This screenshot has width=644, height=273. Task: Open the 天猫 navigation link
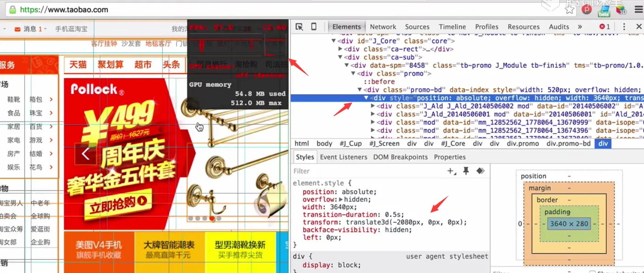78,64
